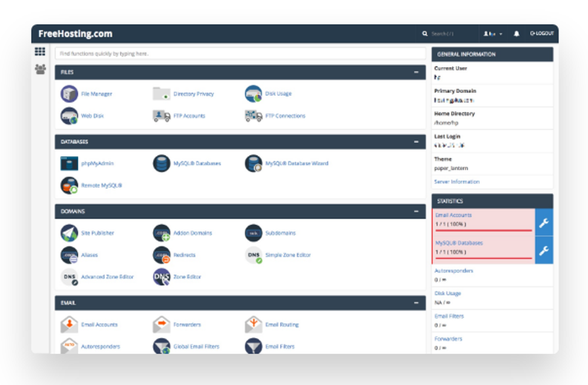This screenshot has height=385, width=588.
Task: Click the Aliases icon
Action: 69,255
